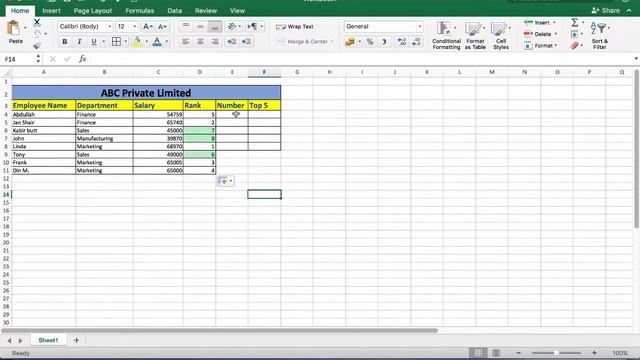Switch to the Review tab

[206, 11]
